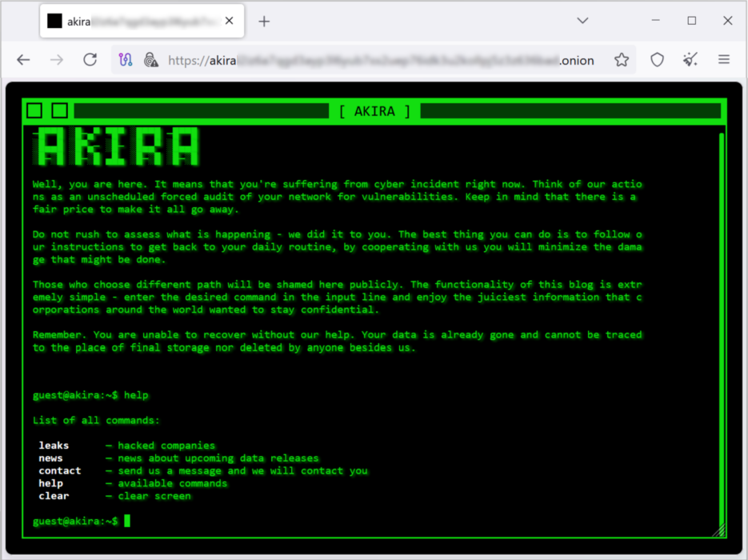Click the Back navigation arrow
The image size is (748, 560).
(x=23, y=59)
